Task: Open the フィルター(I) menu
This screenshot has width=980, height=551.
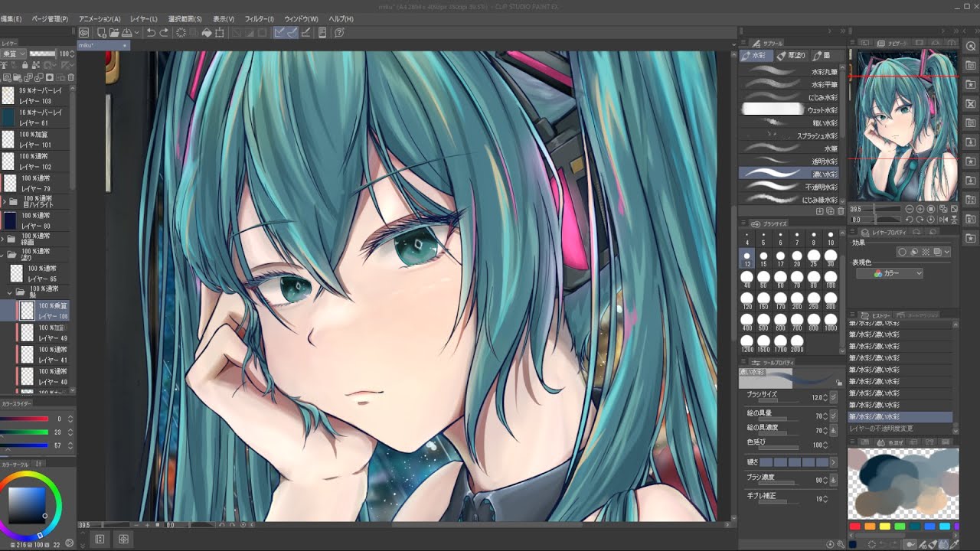Action: [260, 18]
